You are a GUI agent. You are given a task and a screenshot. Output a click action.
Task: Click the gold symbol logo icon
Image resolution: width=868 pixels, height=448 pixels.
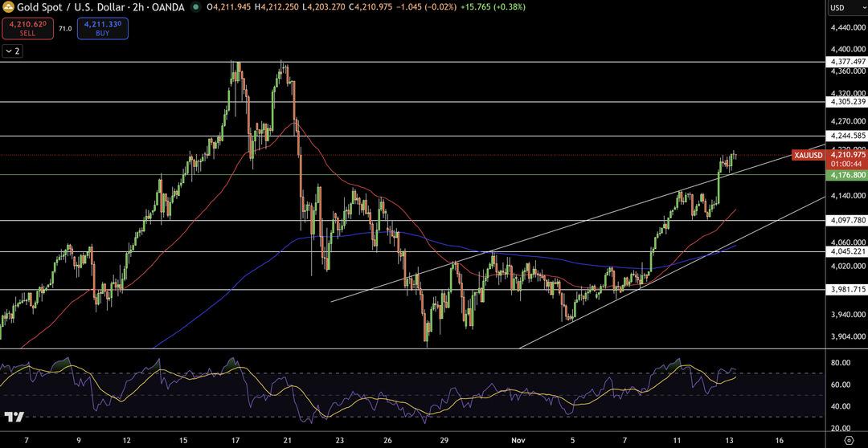tap(8, 7)
